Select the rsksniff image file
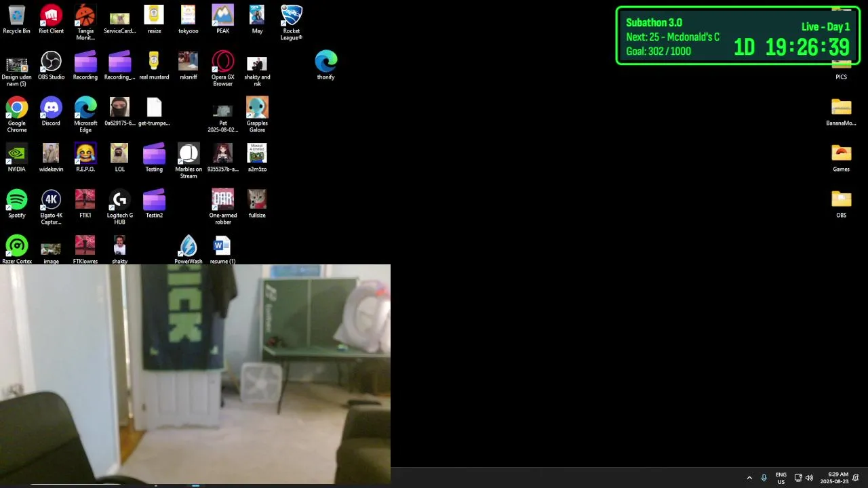The width and height of the screenshot is (868, 488). tap(189, 66)
